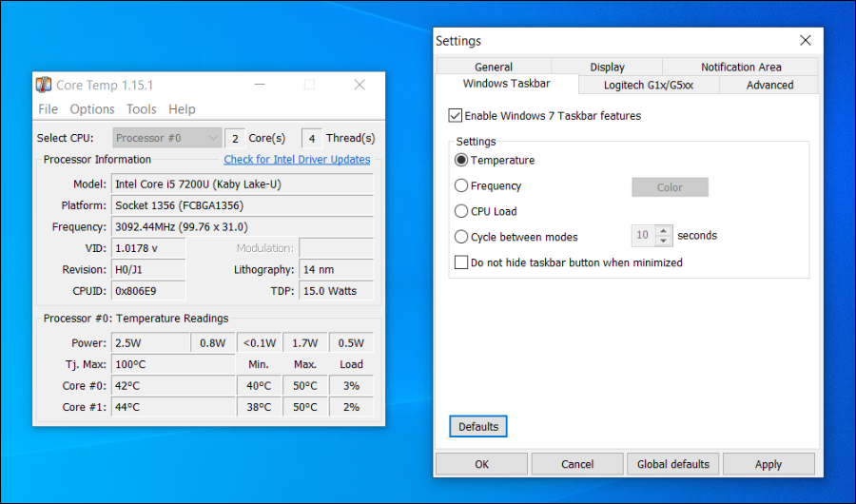Click Check for Intel Driver Updates link
Viewport: 856px width, 504px height.
click(x=297, y=160)
